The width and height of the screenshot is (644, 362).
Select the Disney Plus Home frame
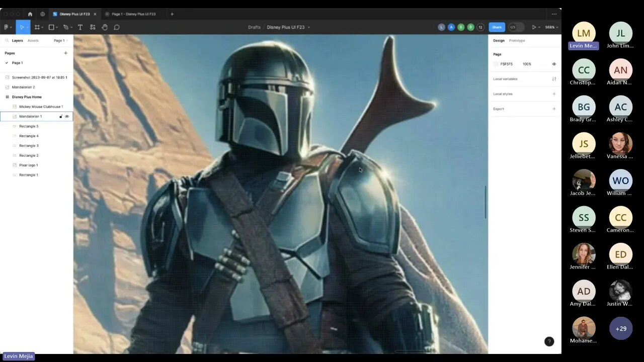pos(36,97)
